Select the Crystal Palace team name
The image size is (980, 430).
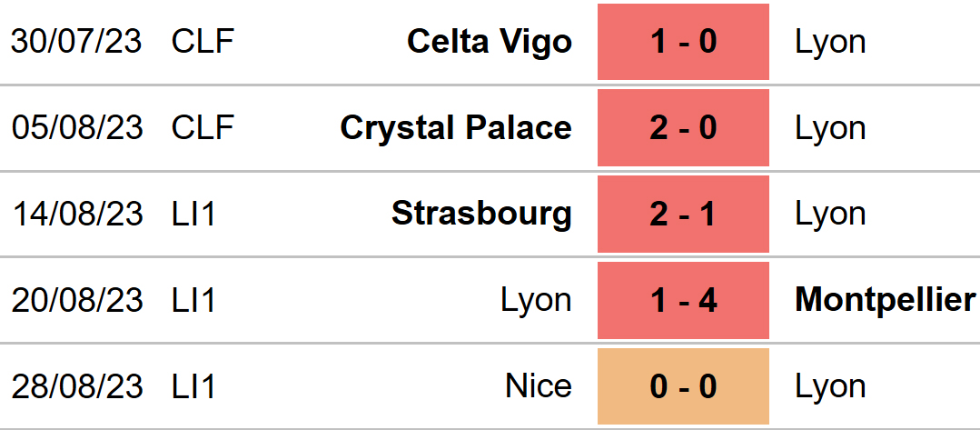tap(456, 127)
